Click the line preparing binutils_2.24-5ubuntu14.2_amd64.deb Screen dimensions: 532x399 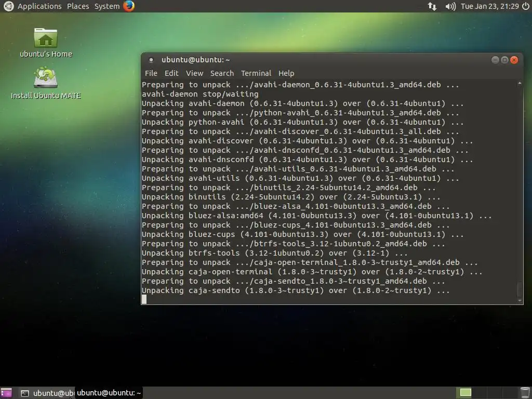click(289, 188)
